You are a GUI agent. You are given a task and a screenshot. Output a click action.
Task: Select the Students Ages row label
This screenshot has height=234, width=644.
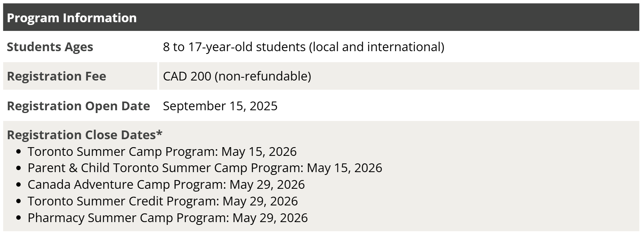pos(50,47)
